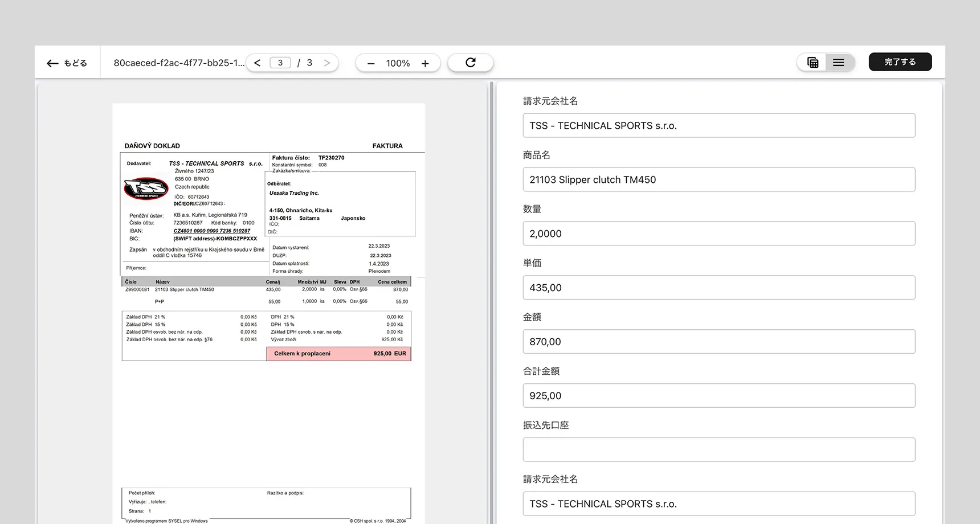Click the FAKTURA heading on invoice
Viewport: 980px width, 524px height.
[x=387, y=146]
